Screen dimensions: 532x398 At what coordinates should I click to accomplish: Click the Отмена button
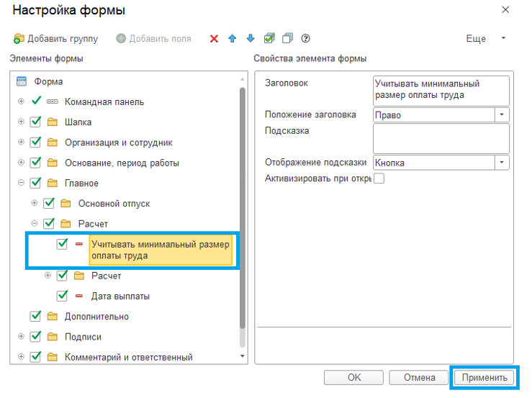tap(420, 377)
